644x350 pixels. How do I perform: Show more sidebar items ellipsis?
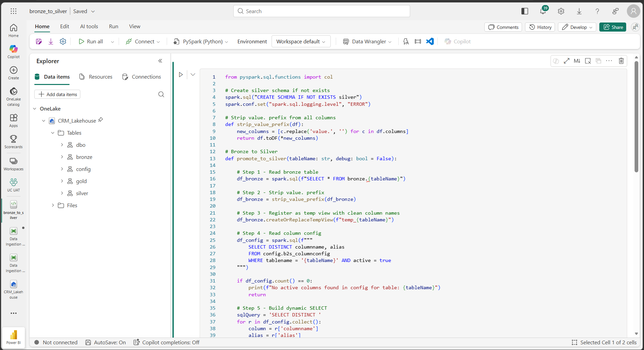[x=13, y=313]
